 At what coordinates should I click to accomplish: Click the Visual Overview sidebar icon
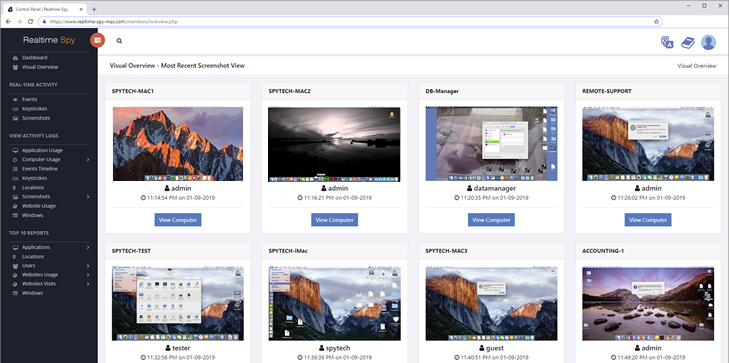pos(15,67)
